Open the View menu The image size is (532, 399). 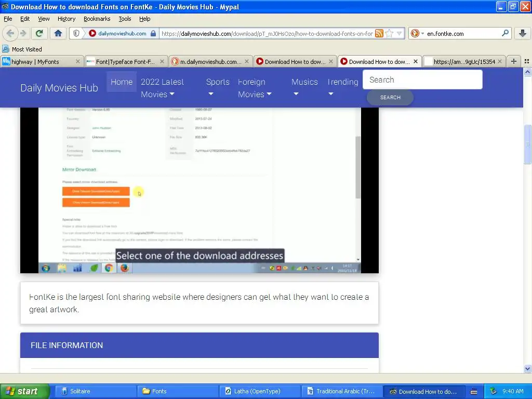pyautogui.click(x=44, y=19)
